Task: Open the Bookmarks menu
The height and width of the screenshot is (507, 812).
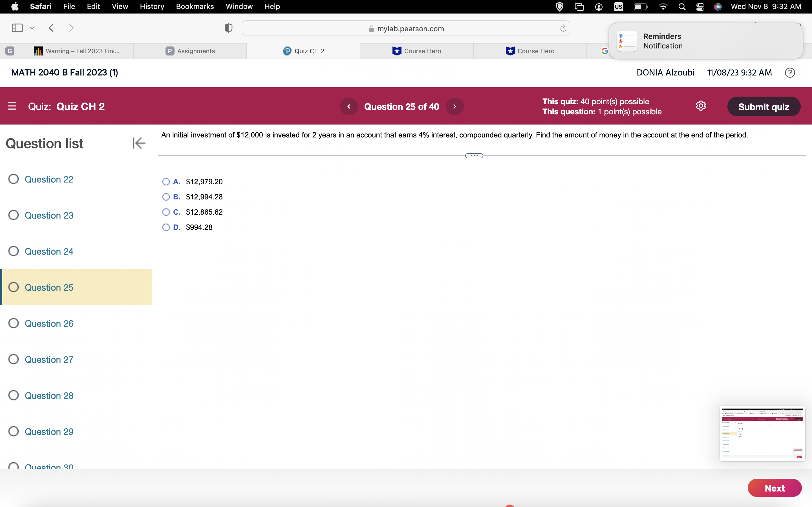Action: click(x=195, y=6)
